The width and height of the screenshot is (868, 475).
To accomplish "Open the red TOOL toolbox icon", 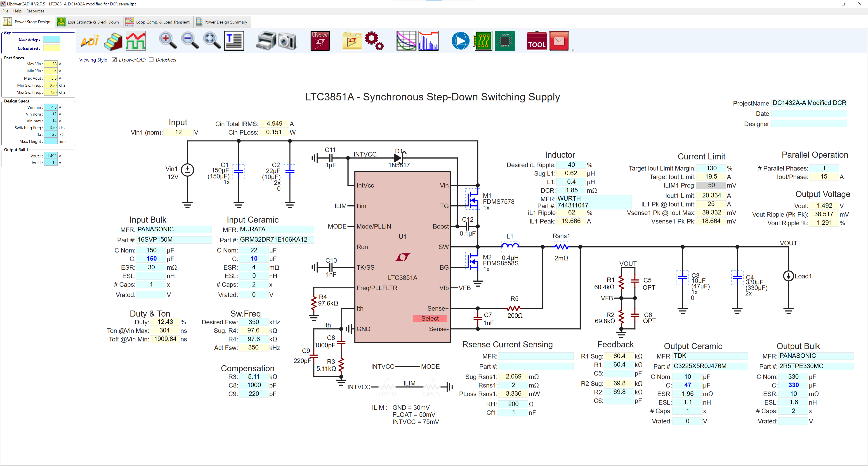I will click(x=536, y=41).
